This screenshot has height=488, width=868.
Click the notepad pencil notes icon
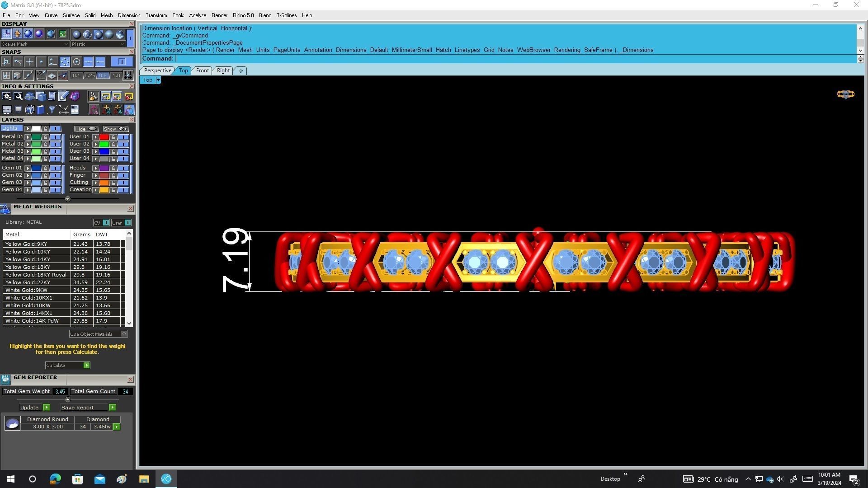63,96
